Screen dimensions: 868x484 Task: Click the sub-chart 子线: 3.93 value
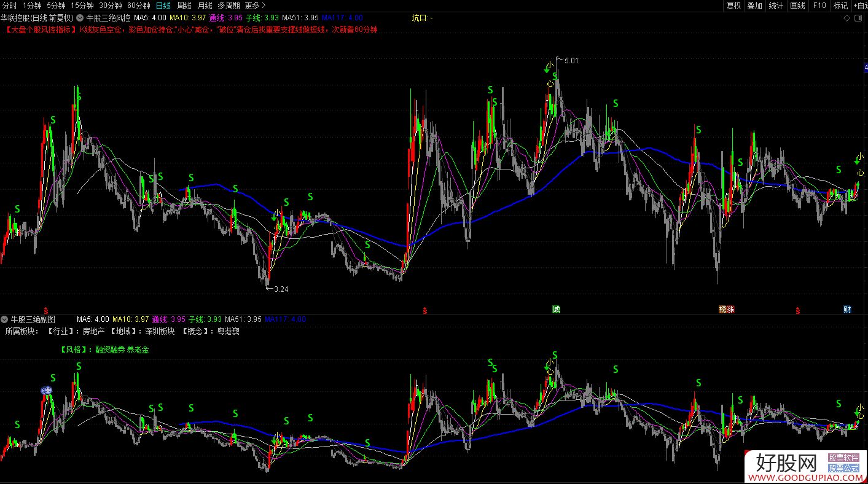pos(205,319)
